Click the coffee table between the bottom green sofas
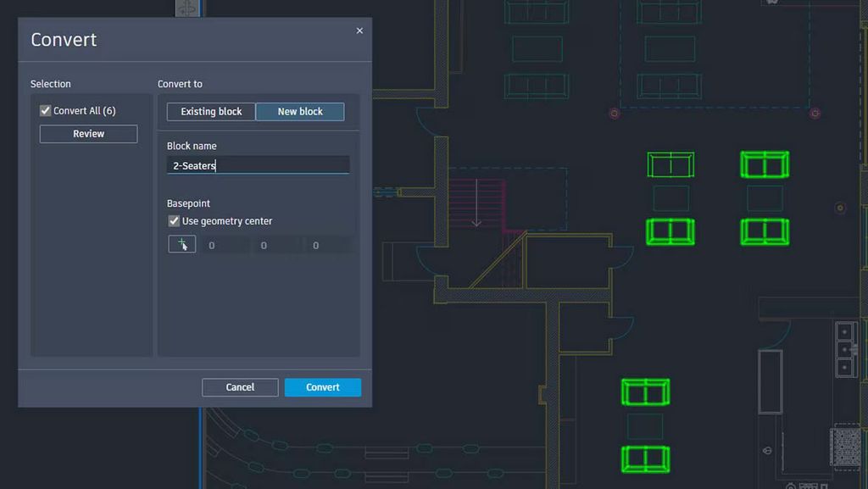The width and height of the screenshot is (868, 489). pyautogui.click(x=645, y=426)
